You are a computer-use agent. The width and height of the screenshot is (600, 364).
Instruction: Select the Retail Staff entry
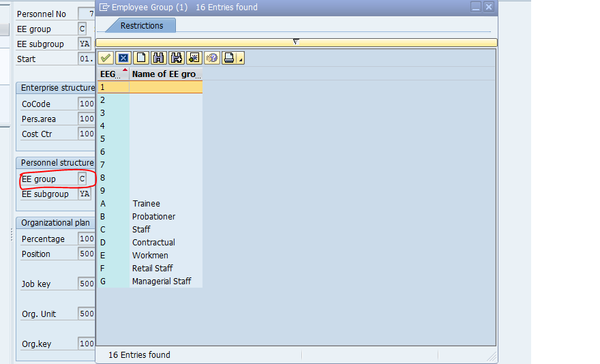[152, 269]
